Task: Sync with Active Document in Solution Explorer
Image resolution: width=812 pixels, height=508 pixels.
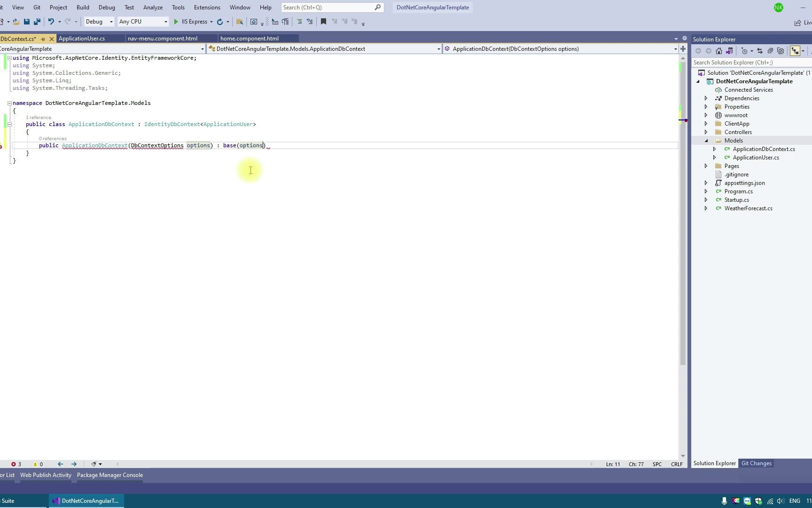Action: [760, 51]
